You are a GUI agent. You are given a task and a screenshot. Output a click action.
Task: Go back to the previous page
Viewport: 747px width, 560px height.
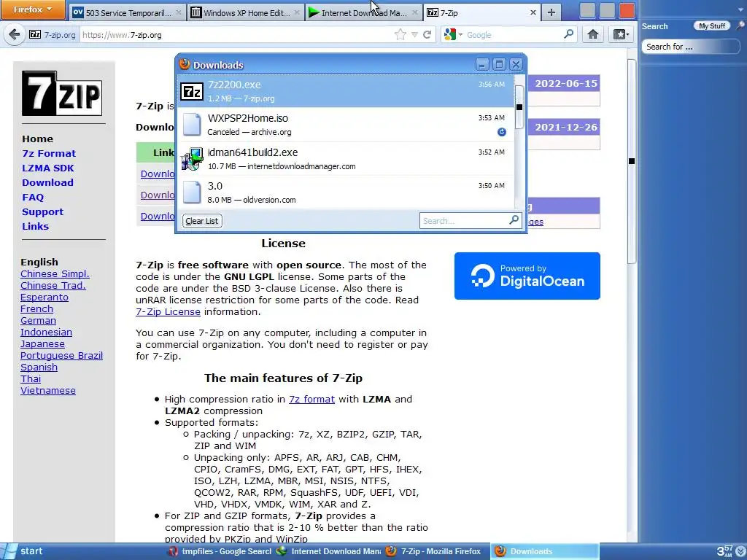pyautogui.click(x=15, y=34)
